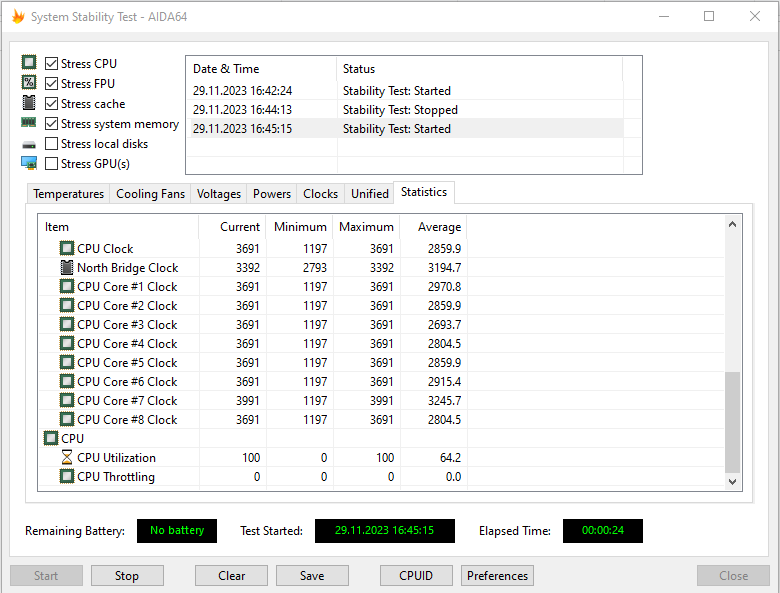
Task: Click the system memory RAM stick icon
Action: (28, 122)
